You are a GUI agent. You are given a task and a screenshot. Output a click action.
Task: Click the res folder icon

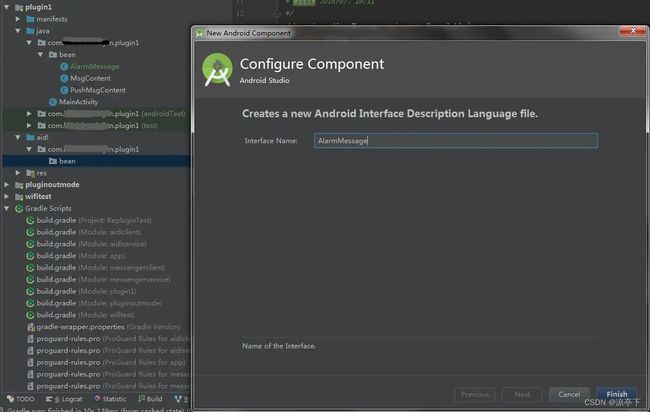(x=30, y=173)
